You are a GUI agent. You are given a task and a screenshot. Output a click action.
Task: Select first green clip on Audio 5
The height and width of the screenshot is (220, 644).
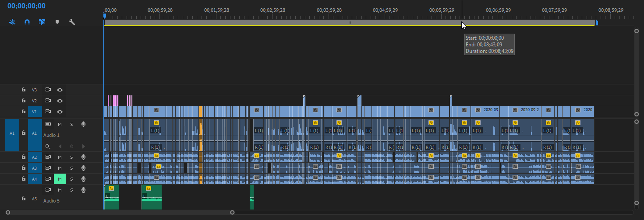click(x=111, y=199)
